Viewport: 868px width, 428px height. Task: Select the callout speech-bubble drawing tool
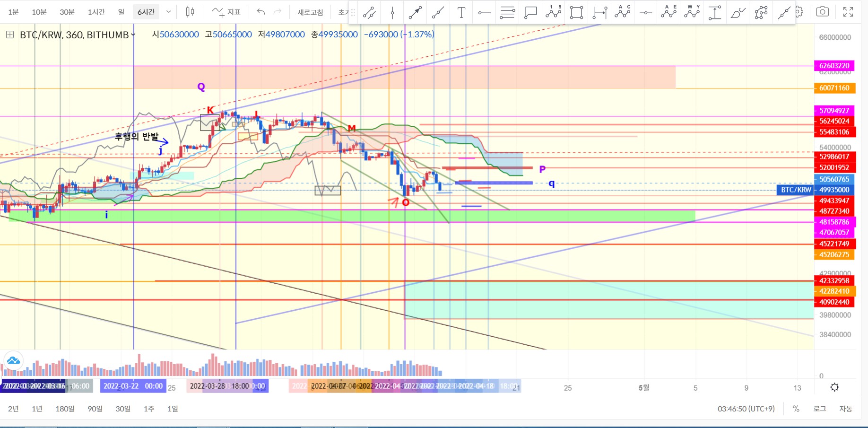(x=530, y=13)
